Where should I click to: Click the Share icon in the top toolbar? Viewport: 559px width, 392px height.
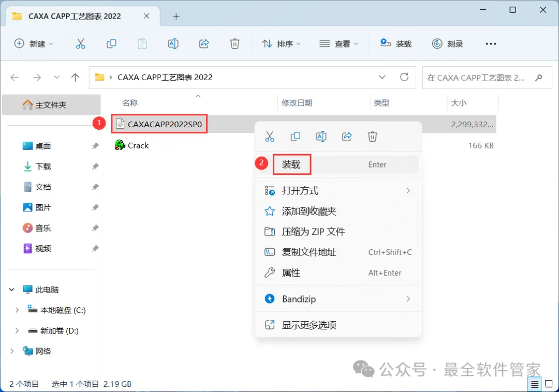[x=204, y=44]
